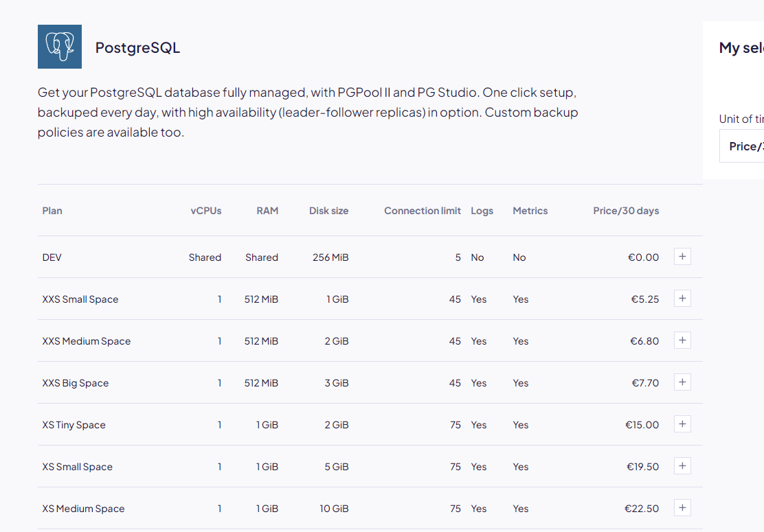The width and height of the screenshot is (764, 532).
Task: Add the XXS Big Space plan
Action: [682, 382]
